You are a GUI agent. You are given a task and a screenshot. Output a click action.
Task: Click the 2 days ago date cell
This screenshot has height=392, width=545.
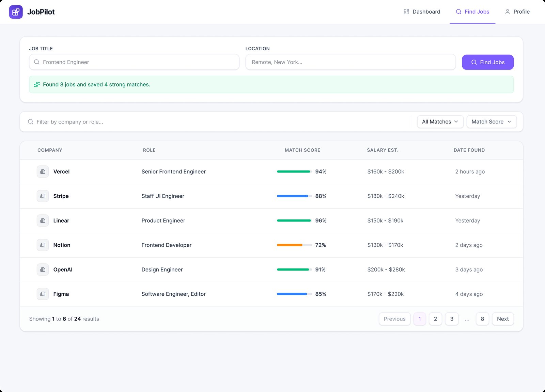pos(469,245)
